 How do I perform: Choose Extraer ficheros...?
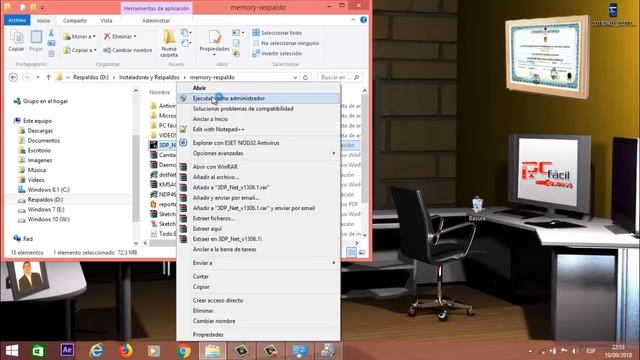pyautogui.click(x=258, y=218)
